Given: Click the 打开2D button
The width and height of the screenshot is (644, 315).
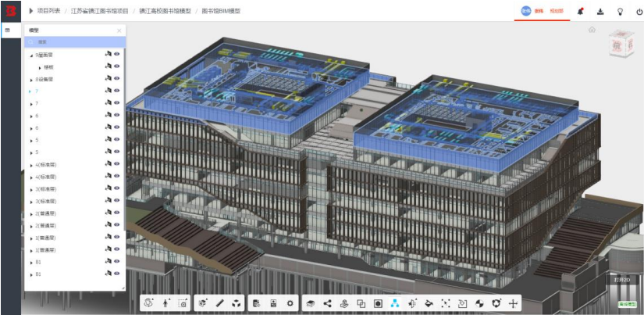Looking at the screenshot, I should click(x=622, y=280).
